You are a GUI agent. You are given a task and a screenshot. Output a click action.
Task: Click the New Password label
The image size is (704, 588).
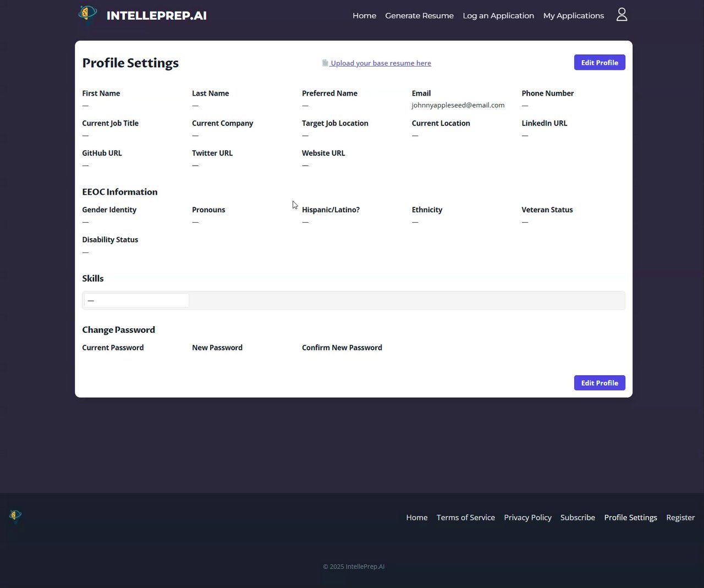click(x=217, y=348)
